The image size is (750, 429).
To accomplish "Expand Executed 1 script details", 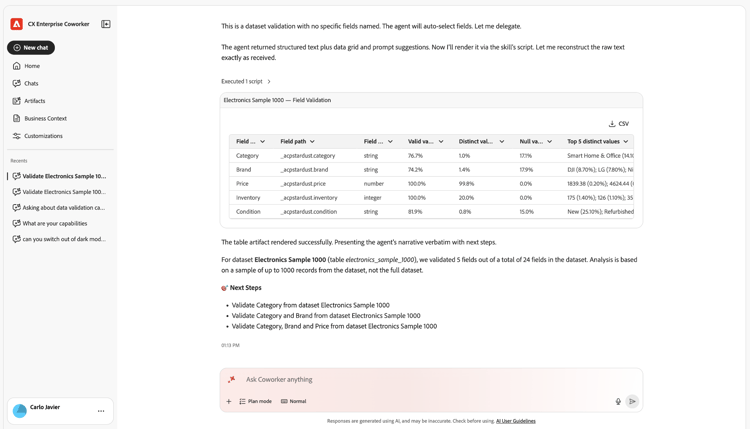I will pos(246,81).
